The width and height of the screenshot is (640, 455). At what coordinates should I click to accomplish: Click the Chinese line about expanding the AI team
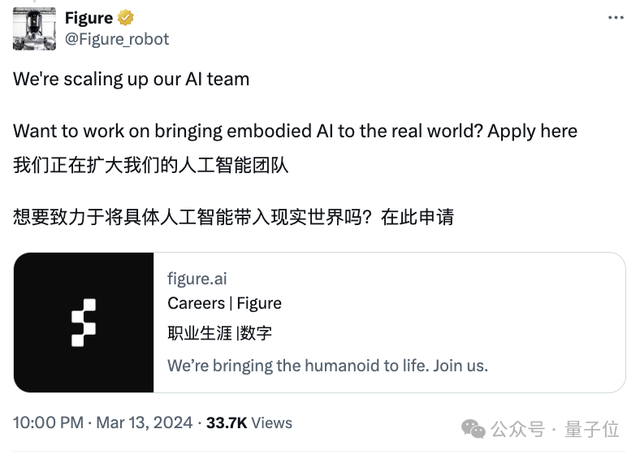(x=151, y=164)
